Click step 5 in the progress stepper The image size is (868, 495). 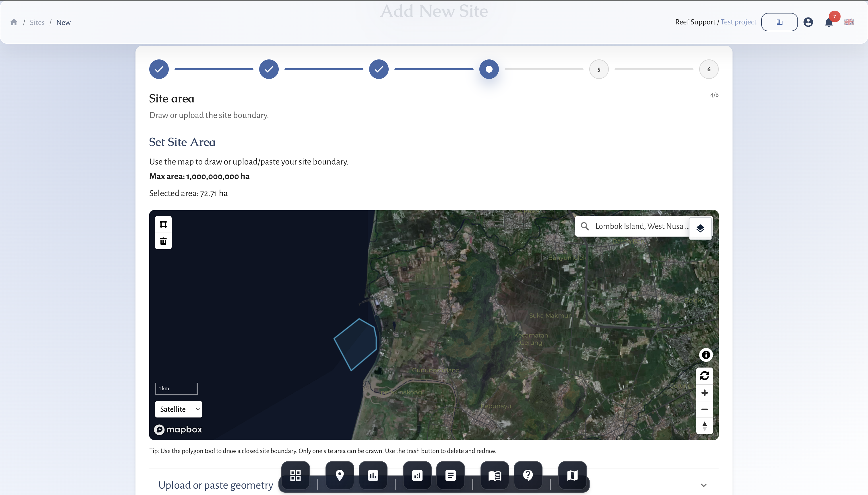click(598, 69)
